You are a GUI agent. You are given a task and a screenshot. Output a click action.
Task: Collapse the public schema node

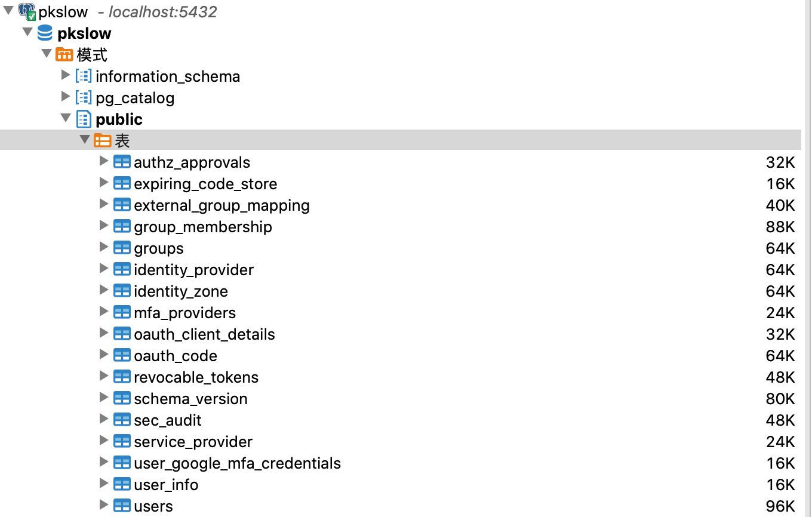tap(66, 119)
